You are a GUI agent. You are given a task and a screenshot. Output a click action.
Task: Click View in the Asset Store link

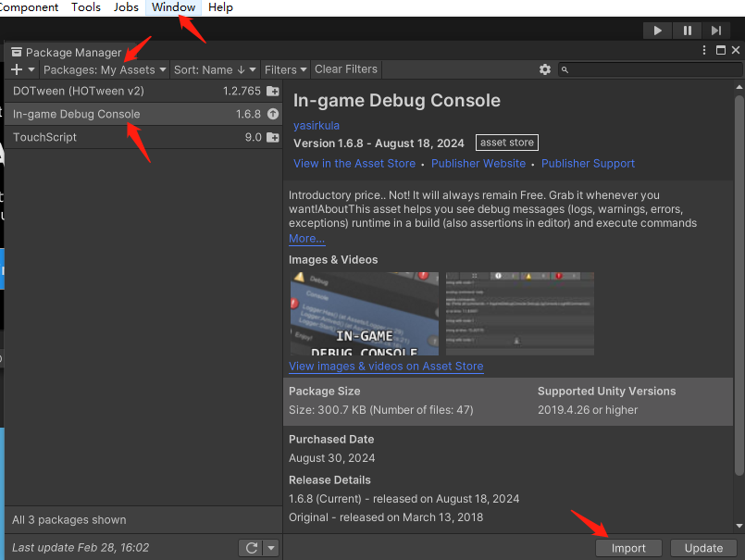(354, 164)
